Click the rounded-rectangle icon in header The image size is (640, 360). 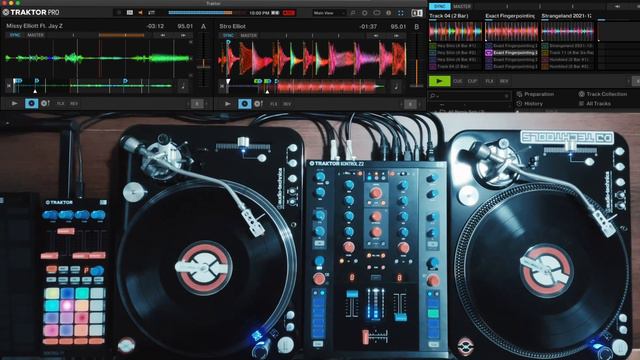[x=377, y=13]
